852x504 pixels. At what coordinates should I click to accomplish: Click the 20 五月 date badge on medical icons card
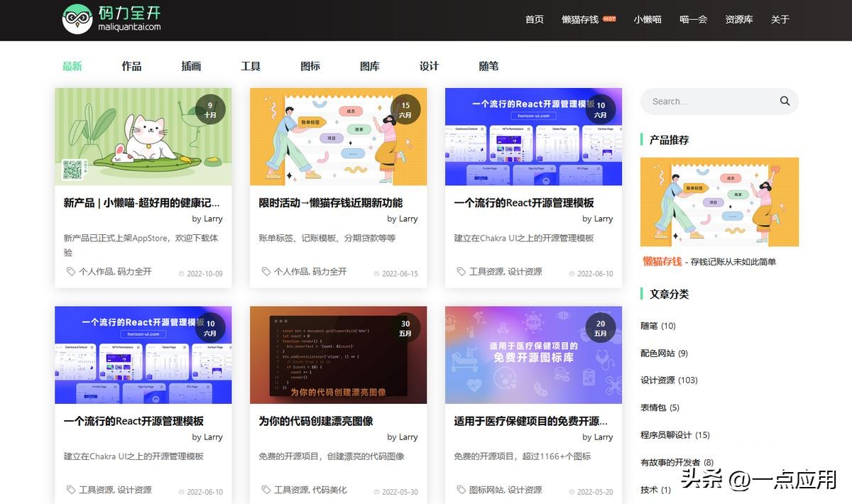tap(601, 328)
